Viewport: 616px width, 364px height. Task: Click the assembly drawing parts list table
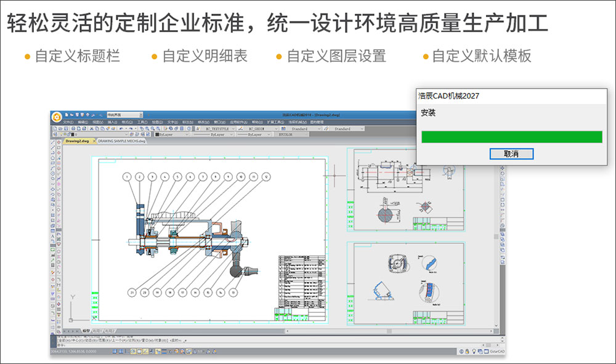click(302, 281)
